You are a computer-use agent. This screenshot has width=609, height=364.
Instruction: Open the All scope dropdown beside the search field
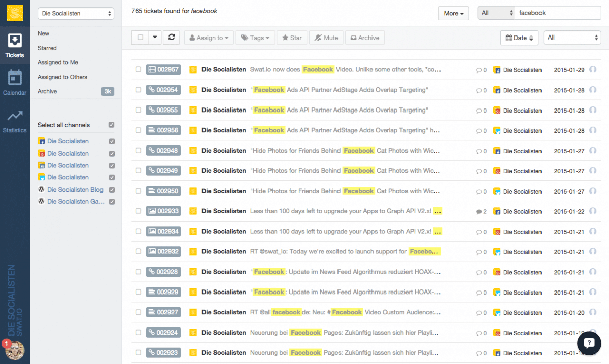496,13
